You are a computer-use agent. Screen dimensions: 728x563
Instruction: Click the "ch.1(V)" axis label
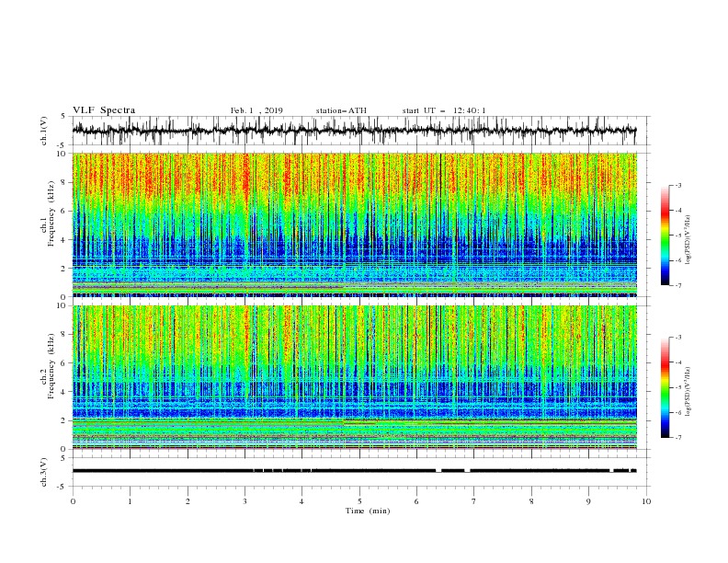click(x=44, y=131)
